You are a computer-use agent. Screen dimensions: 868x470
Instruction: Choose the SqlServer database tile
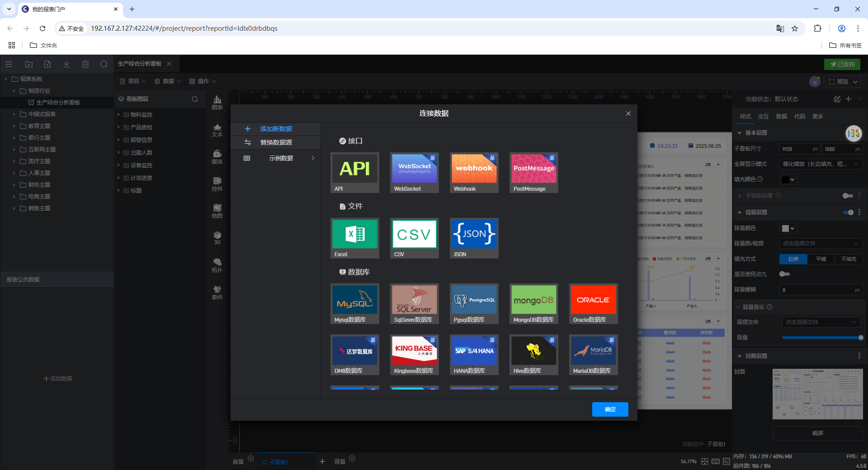(x=415, y=304)
